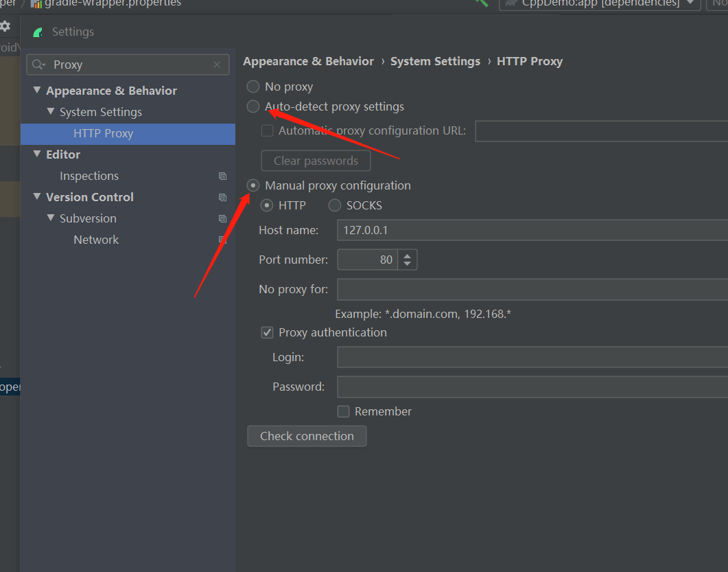The image size is (728, 572).
Task: Click the project-scope icon beside Inspections
Action: 222,176
